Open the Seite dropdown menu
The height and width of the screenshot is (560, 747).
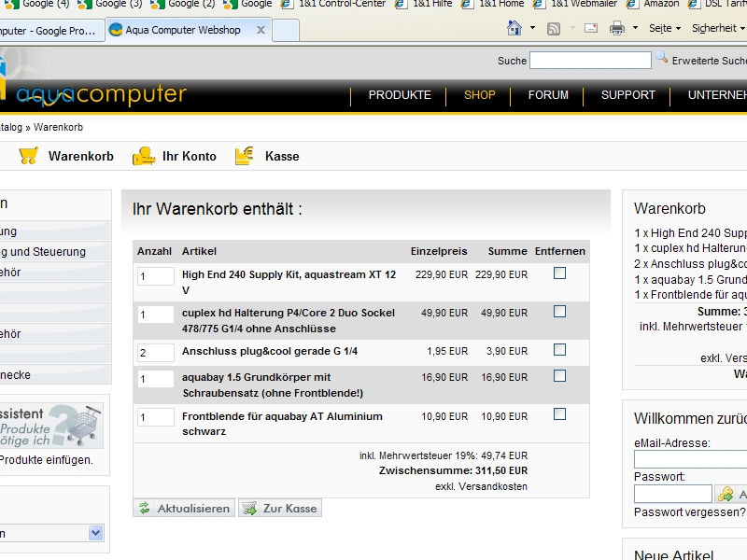point(665,28)
